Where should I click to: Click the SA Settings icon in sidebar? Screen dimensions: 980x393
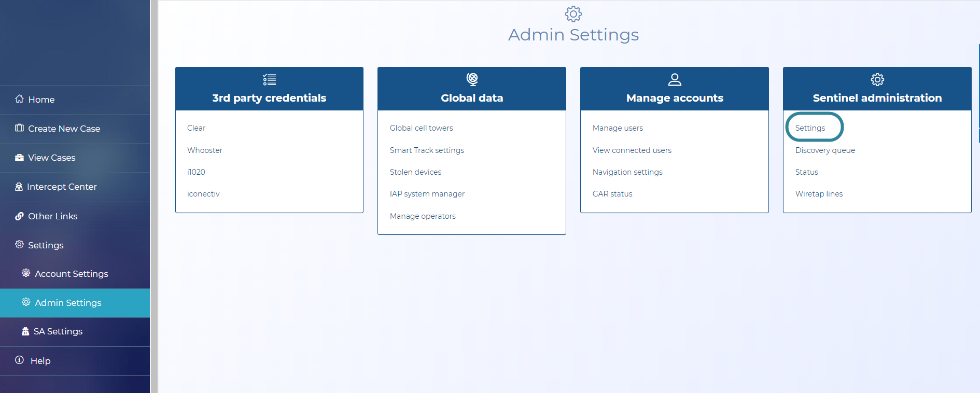25,331
